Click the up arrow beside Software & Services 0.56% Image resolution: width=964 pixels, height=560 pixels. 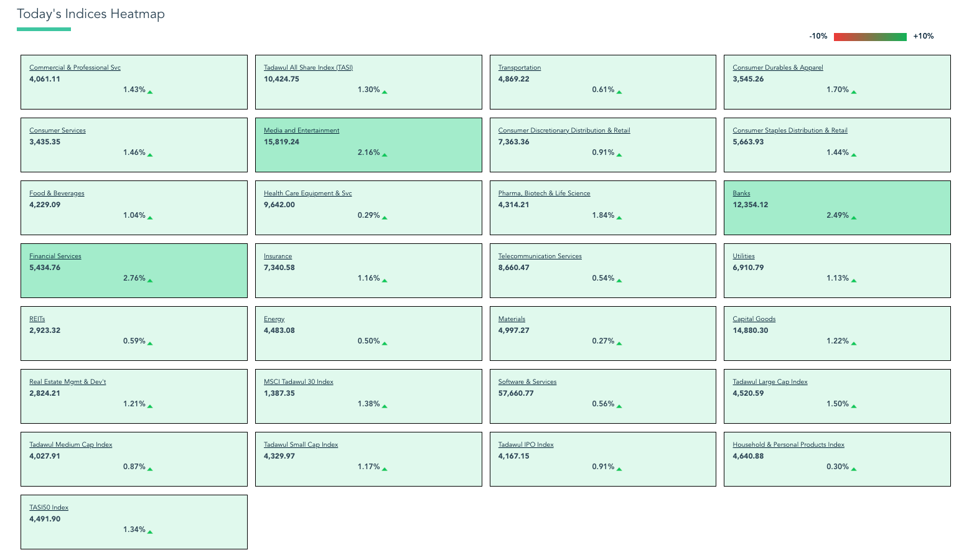coord(619,406)
